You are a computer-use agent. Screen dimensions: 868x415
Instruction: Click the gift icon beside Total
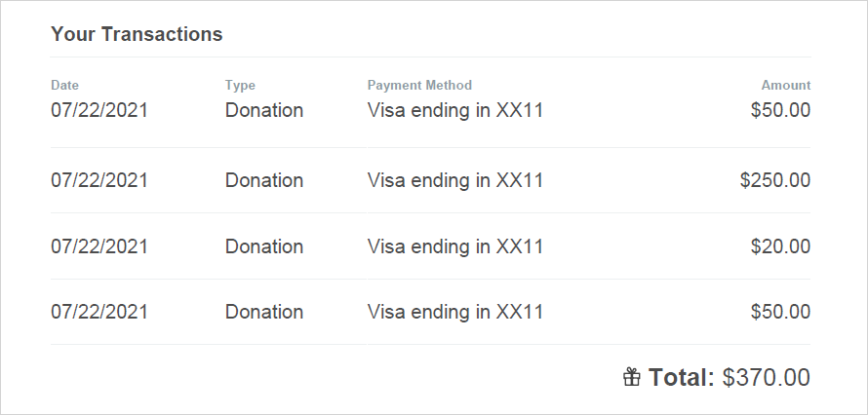click(x=632, y=377)
